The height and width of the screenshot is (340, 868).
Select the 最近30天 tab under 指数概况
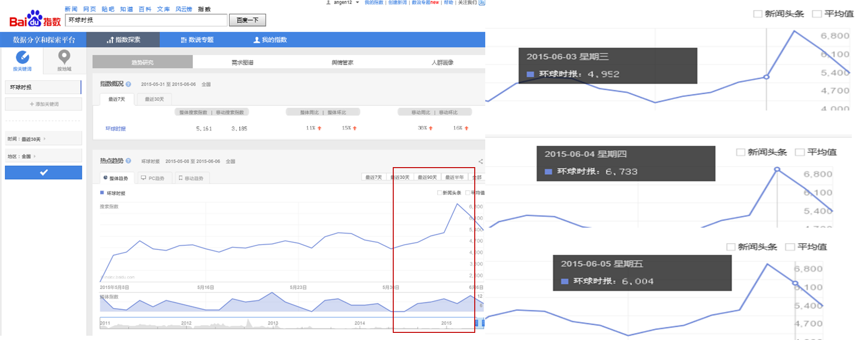154,99
